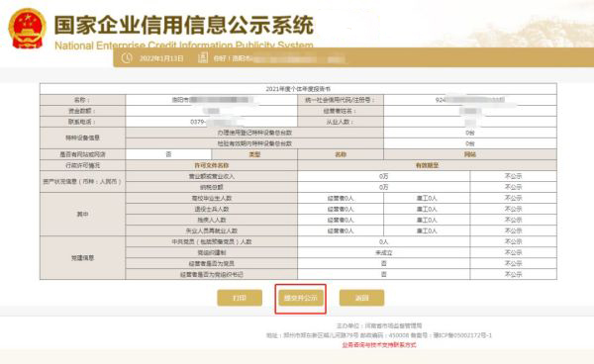The width and height of the screenshot is (594, 364).
Task: Click the national emblem logo
Action: click(28, 29)
